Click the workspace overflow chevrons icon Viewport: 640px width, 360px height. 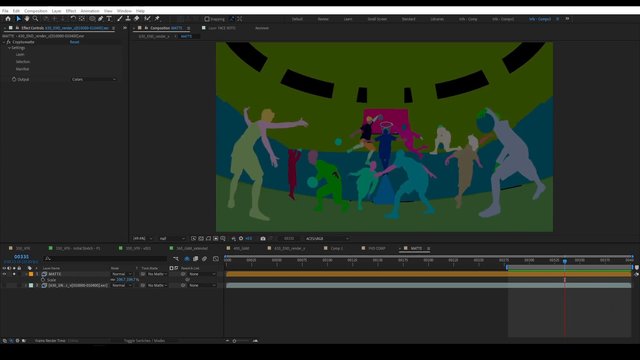pyautogui.click(x=567, y=19)
